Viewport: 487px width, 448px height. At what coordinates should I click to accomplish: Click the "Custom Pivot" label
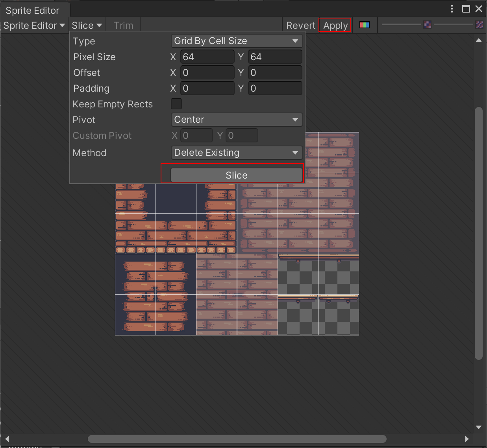(x=102, y=136)
